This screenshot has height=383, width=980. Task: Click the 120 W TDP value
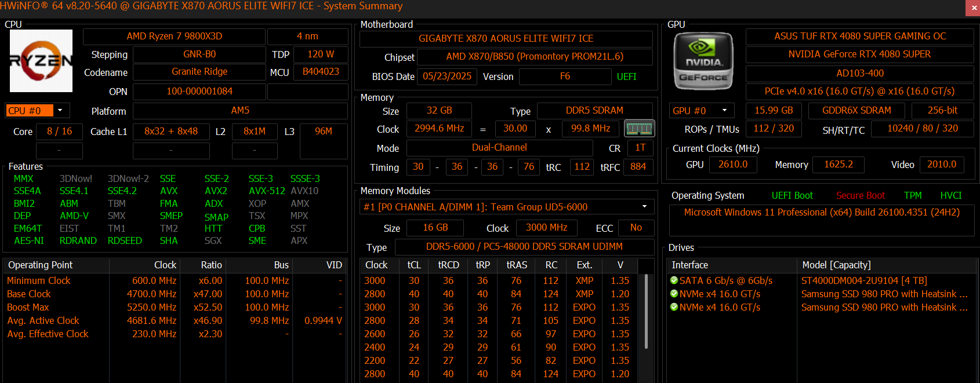click(321, 54)
